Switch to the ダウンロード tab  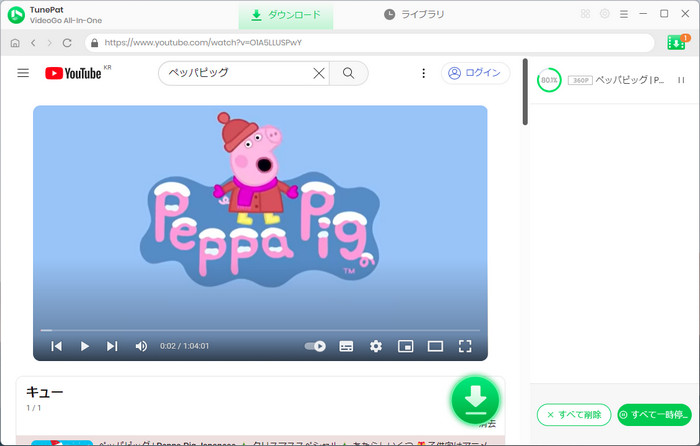point(286,15)
